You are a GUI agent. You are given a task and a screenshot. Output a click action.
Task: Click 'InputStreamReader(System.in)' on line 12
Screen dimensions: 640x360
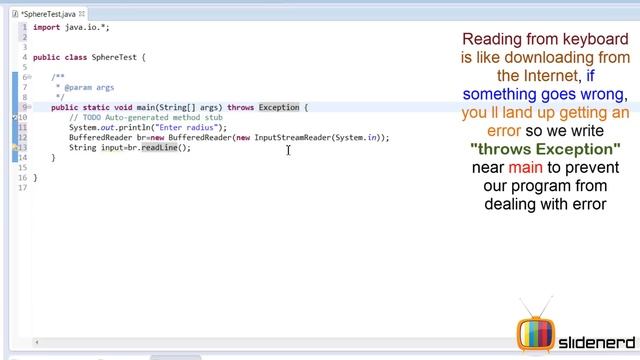(x=318, y=138)
